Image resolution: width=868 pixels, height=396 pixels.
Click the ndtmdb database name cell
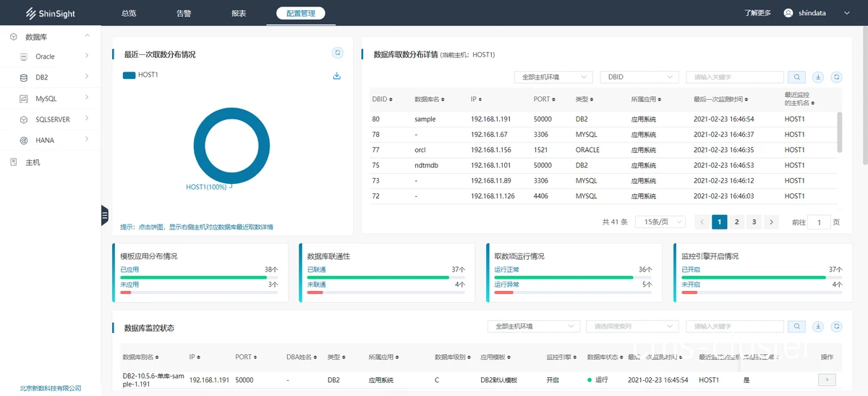(x=427, y=165)
